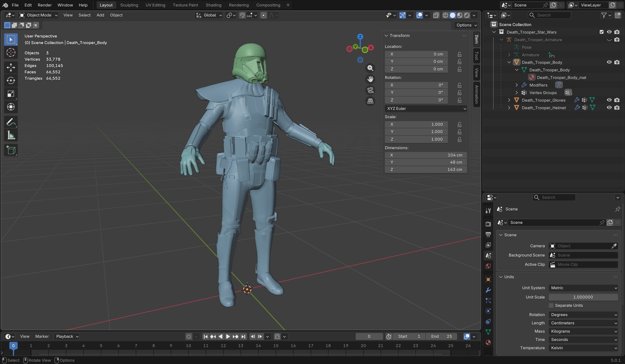Open the Render properties tab
The width and height of the screenshot is (625, 364).
[x=488, y=224]
